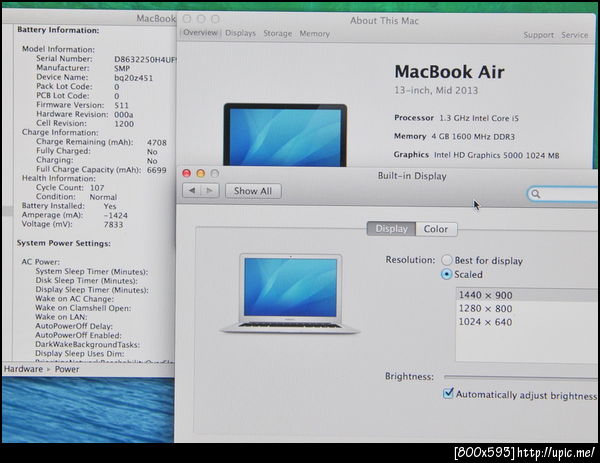
Task: Select Cell Revision value 1200
Action: (x=124, y=124)
